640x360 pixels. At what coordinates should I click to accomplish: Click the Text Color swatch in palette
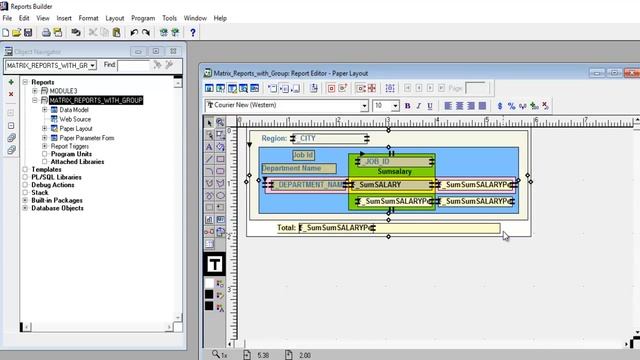(209, 306)
